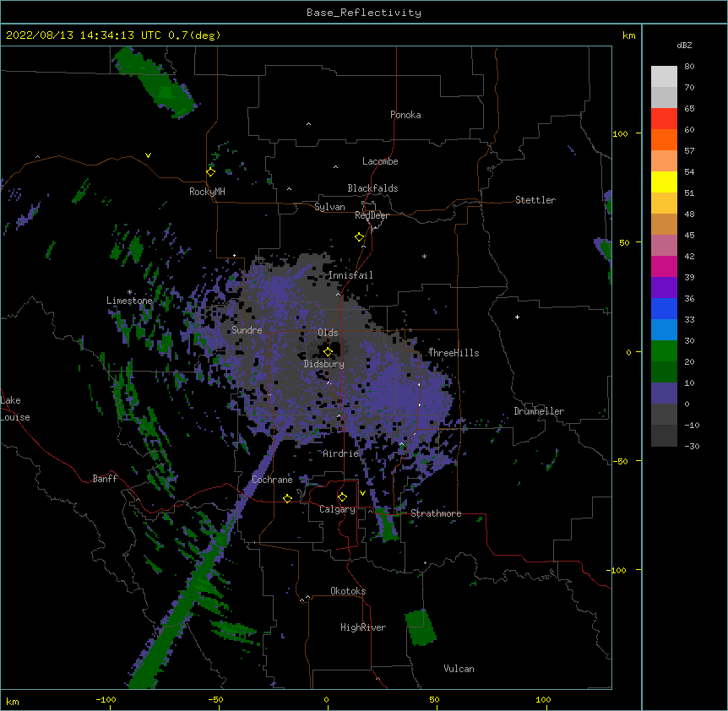Viewport: 728px width, 711px height.
Task: Click the yellow diamond marker beside RockyMH
Action: tap(211, 172)
